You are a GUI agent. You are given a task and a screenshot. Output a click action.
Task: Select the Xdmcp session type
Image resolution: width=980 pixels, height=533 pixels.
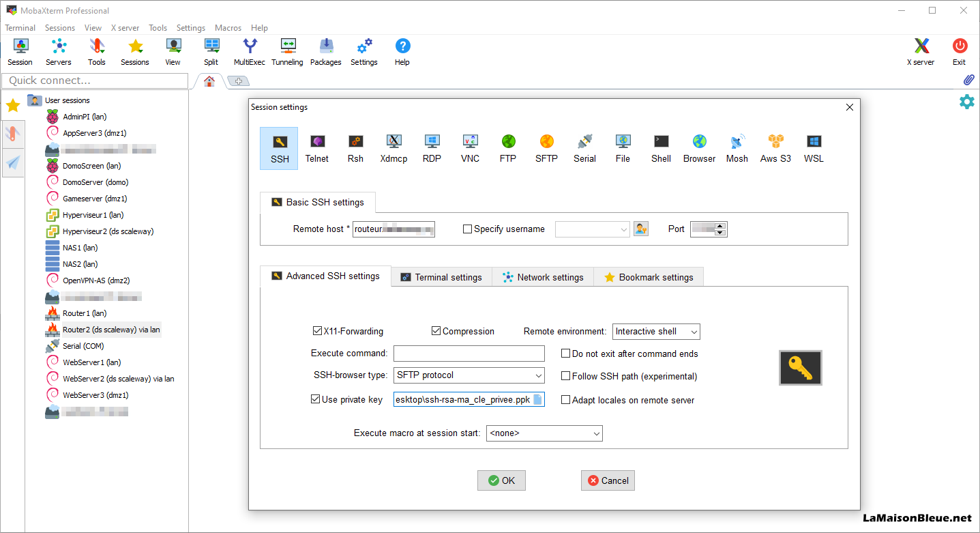(x=394, y=148)
